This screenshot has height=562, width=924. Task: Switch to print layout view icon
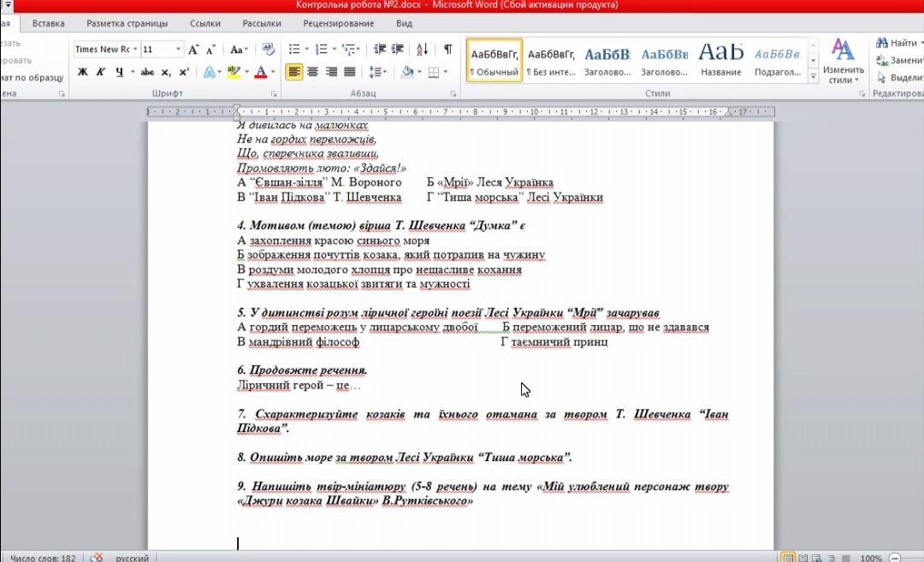[788, 557]
